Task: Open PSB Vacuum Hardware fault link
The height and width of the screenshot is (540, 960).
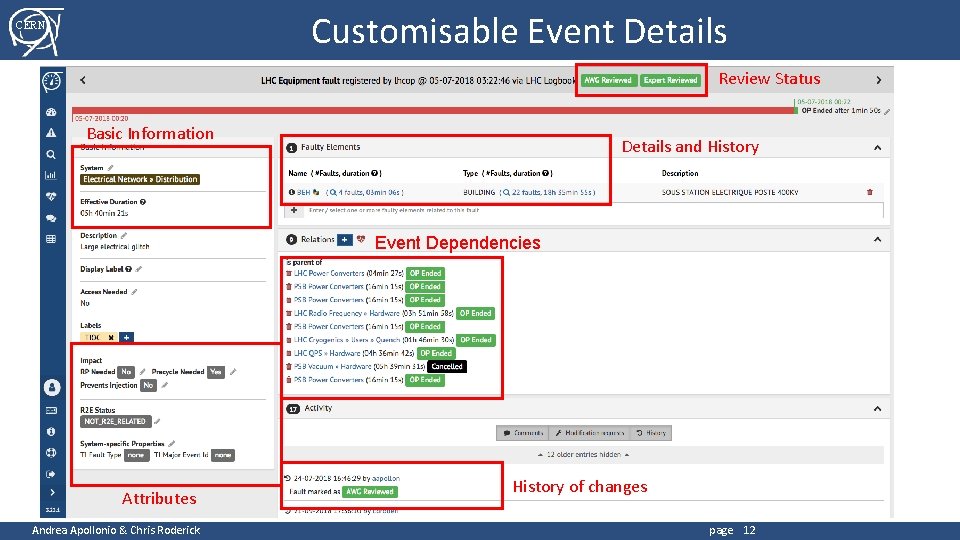Action: (x=332, y=367)
